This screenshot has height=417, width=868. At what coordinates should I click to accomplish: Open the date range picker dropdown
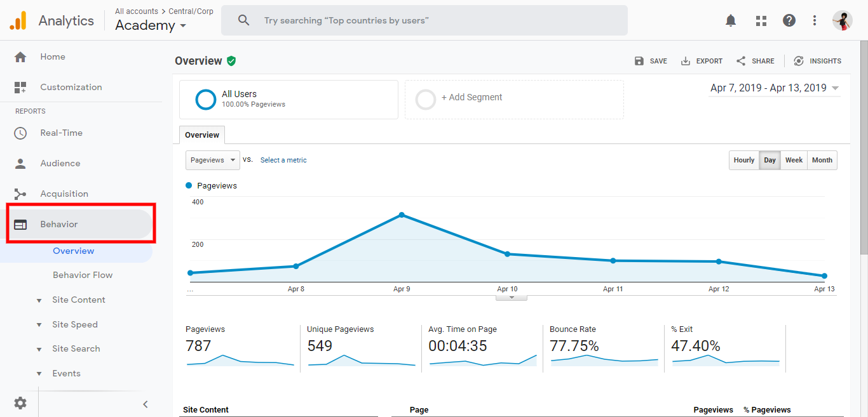click(775, 88)
